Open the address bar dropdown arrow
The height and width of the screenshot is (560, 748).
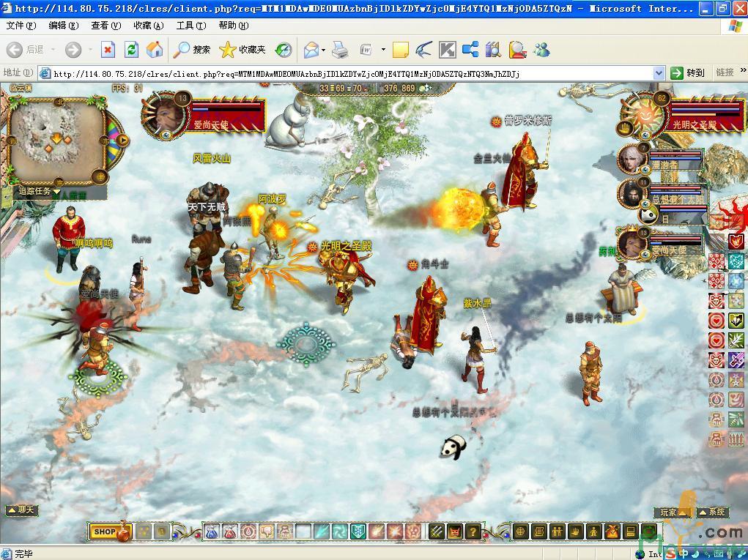coord(658,73)
